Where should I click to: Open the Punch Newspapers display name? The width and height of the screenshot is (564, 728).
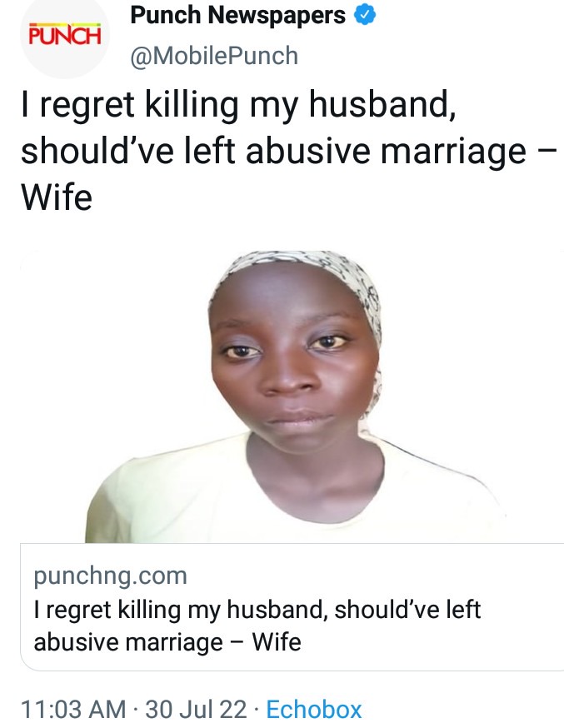(237, 15)
